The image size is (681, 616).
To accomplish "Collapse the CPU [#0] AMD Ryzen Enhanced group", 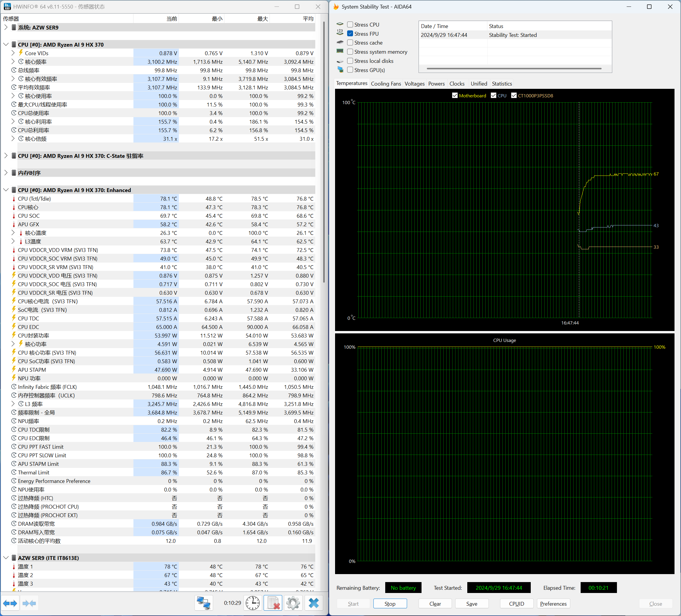I will tap(6, 190).
